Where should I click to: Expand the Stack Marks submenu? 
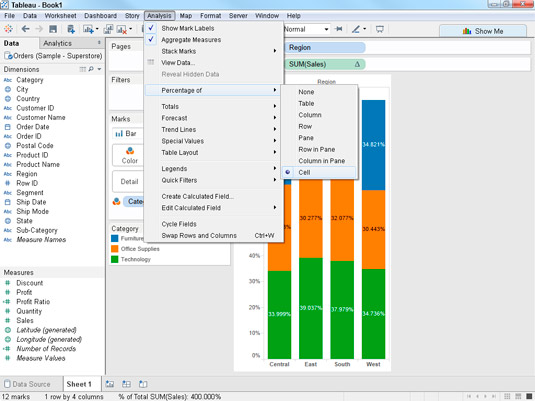214,51
